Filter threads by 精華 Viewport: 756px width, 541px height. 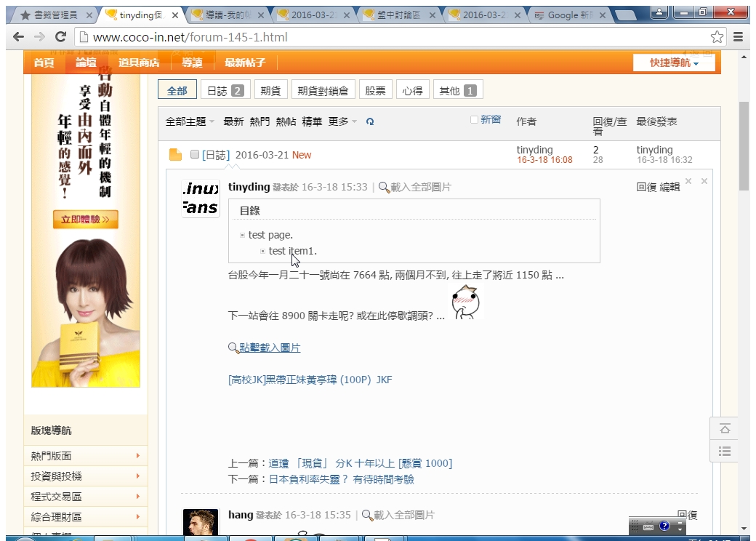coord(312,121)
